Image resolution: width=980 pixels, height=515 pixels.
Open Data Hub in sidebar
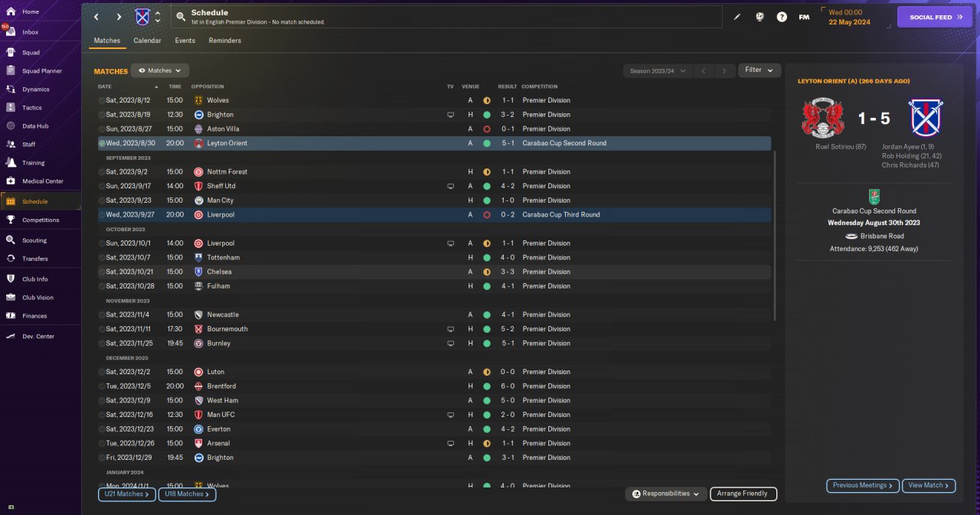[x=35, y=126]
